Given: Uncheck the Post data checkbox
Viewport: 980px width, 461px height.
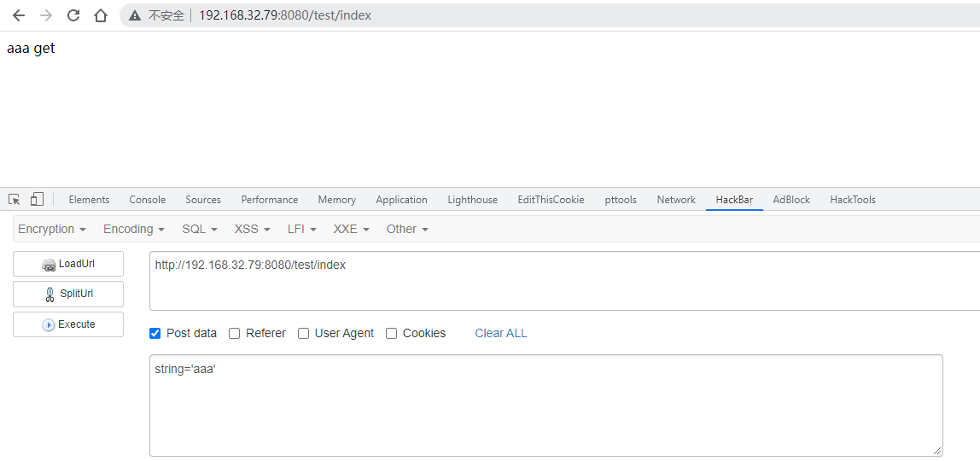Looking at the screenshot, I should click(155, 334).
